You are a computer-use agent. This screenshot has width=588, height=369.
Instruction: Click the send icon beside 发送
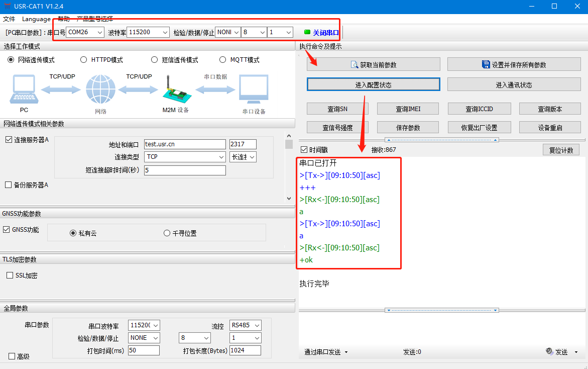(x=549, y=352)
